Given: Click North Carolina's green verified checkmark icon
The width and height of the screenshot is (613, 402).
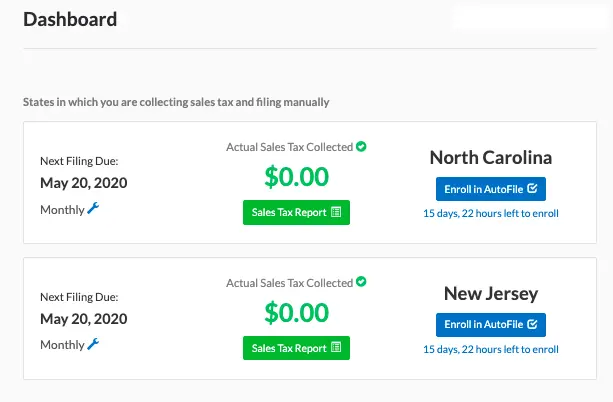Looking at the screenshot, I should tap(361, 147).
